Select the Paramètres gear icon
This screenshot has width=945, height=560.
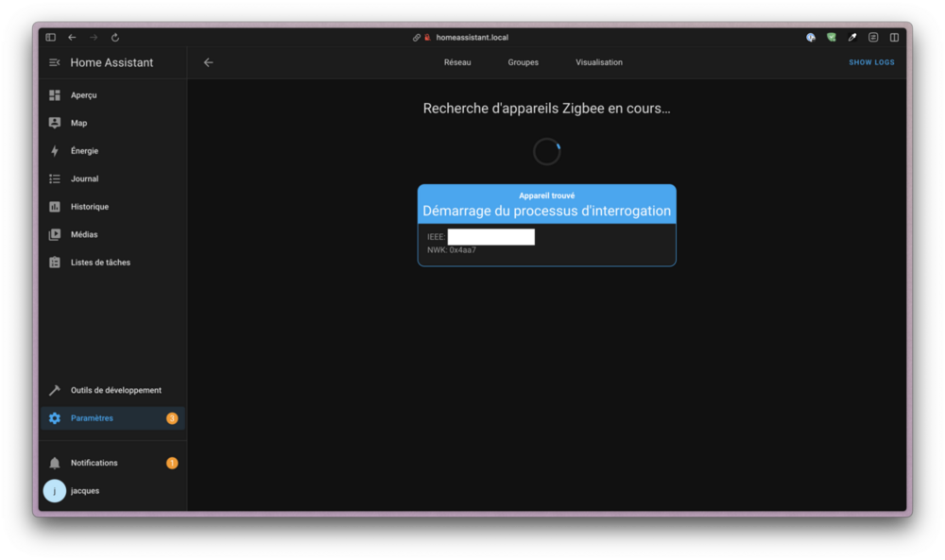(54, 418)
